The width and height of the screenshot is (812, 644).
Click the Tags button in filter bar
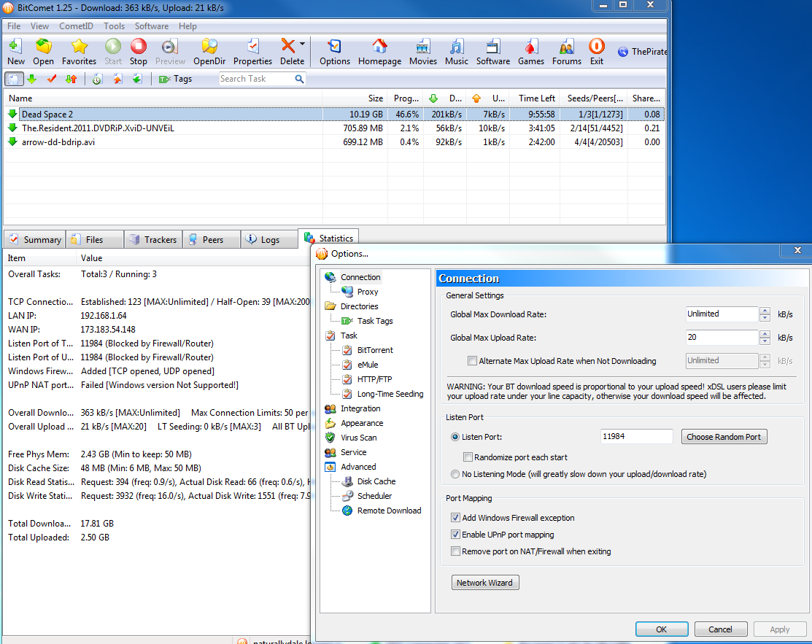[176, 79]
